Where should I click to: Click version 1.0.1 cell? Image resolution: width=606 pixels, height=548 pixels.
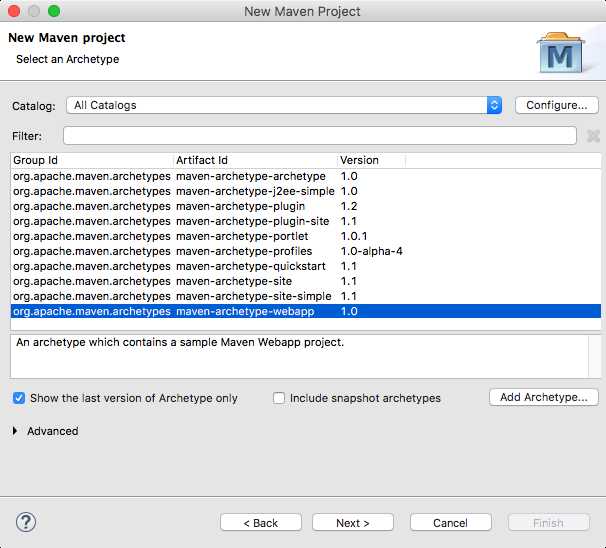click(354, 236)
